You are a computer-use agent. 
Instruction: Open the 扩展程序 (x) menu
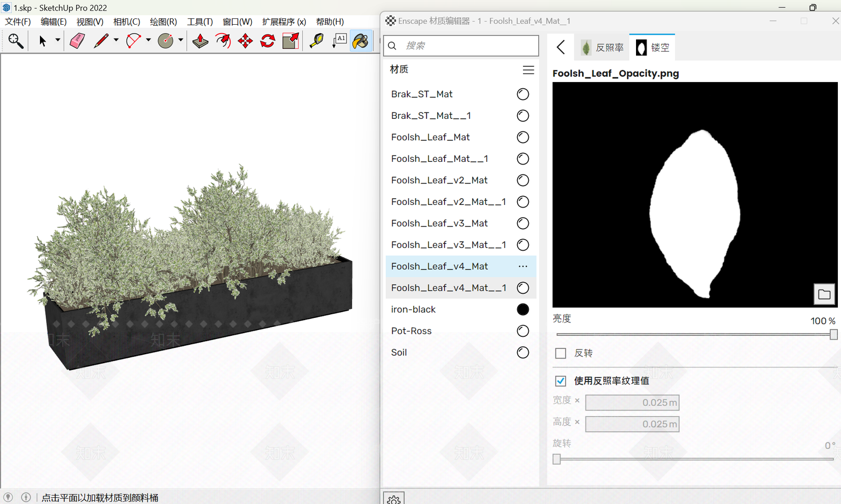pos(284,22)
